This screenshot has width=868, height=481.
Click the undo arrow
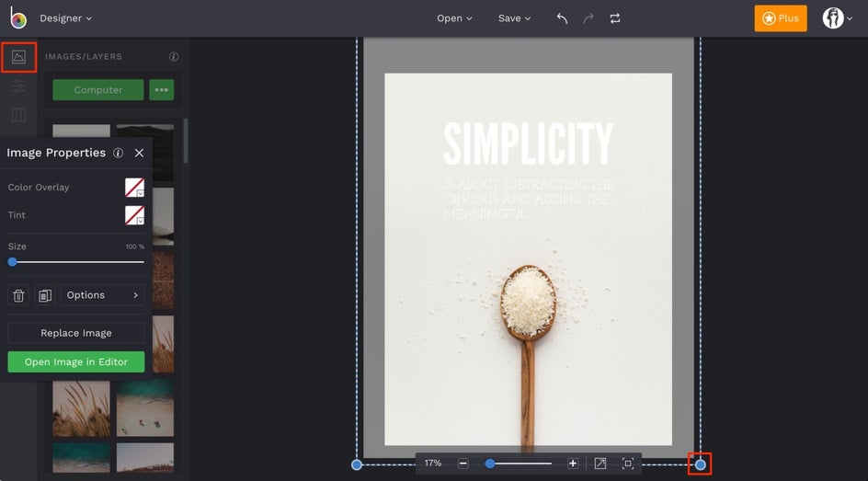click(562, 18)
